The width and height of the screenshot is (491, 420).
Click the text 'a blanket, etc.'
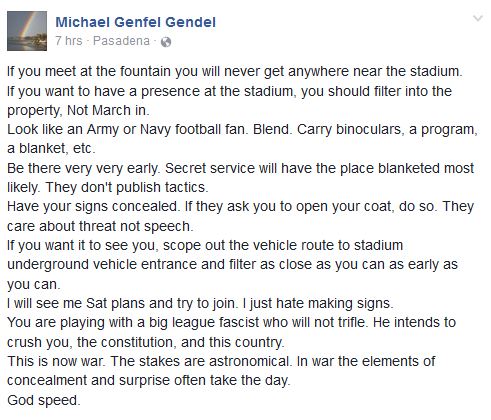pyautogui.click(x=51, y=148)
